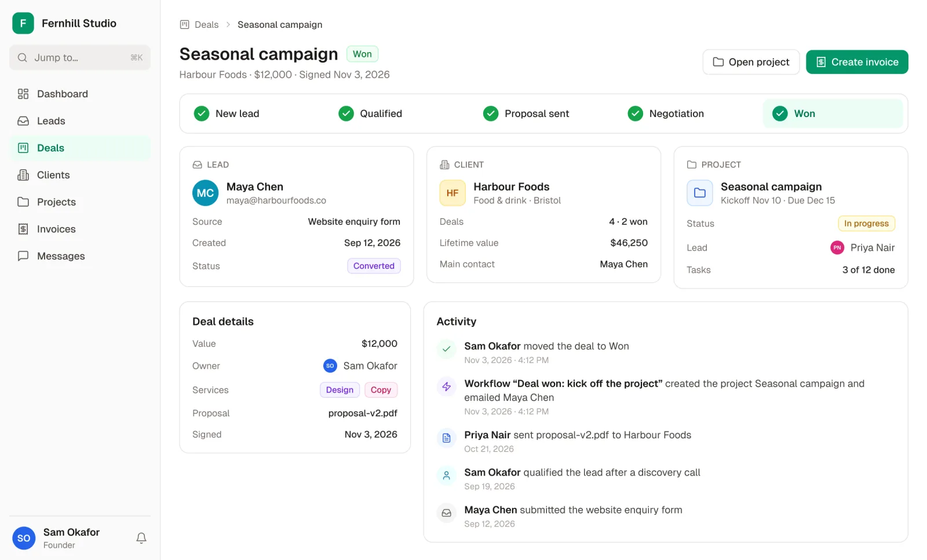Open the Invoices section
This screenshot has width=927, height=560.
[x=80, y=229]
